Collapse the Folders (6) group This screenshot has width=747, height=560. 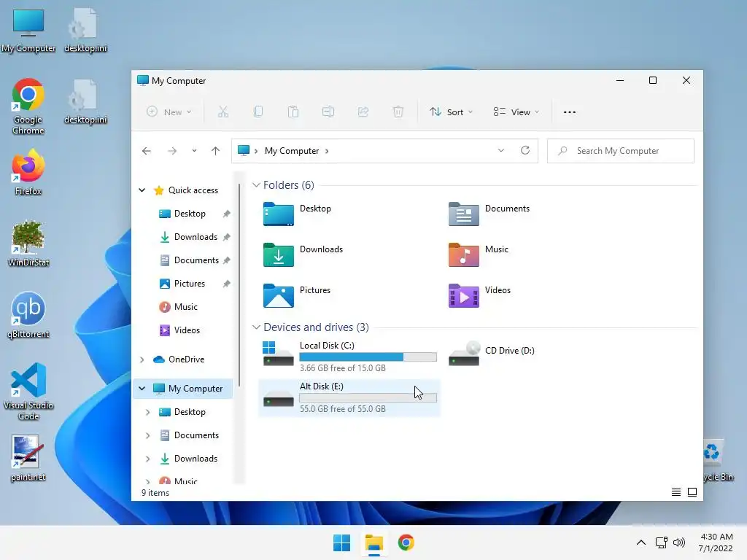pyautogui.click(x=256, y=184)
